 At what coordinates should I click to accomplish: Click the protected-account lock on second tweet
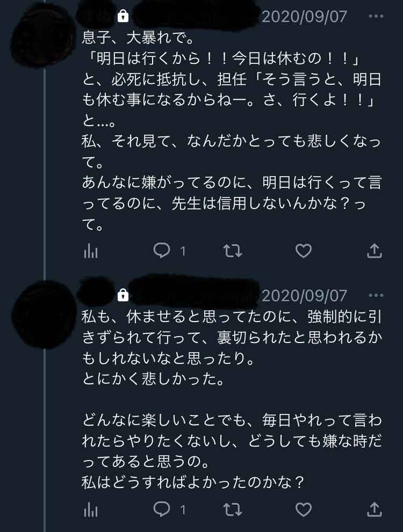pyautogui.click(x=123, y=295)
